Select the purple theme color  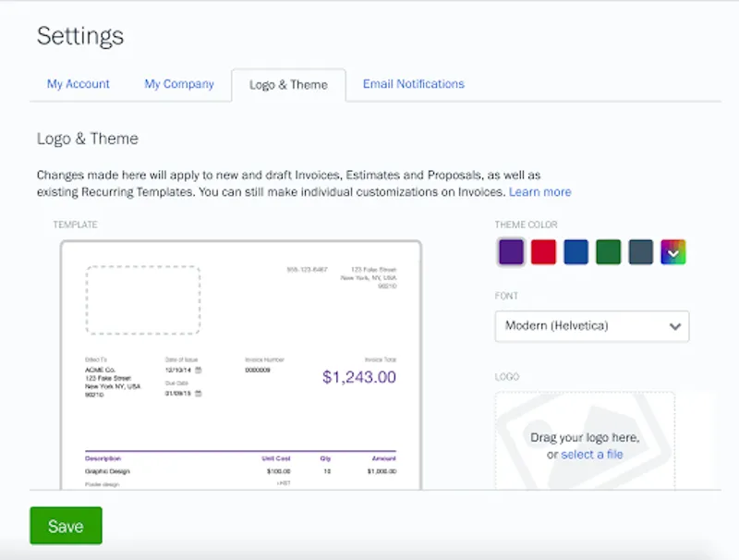pyautogui.click(x=512, y=251)
